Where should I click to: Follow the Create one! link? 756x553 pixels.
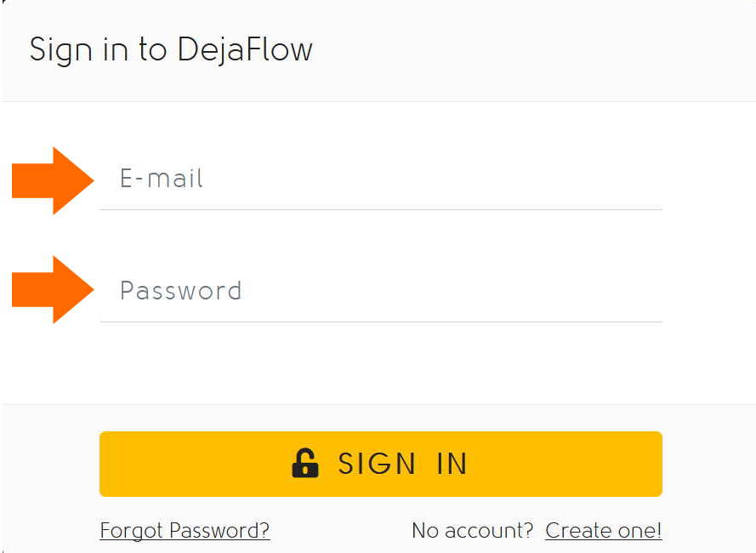tap(603, 530)
